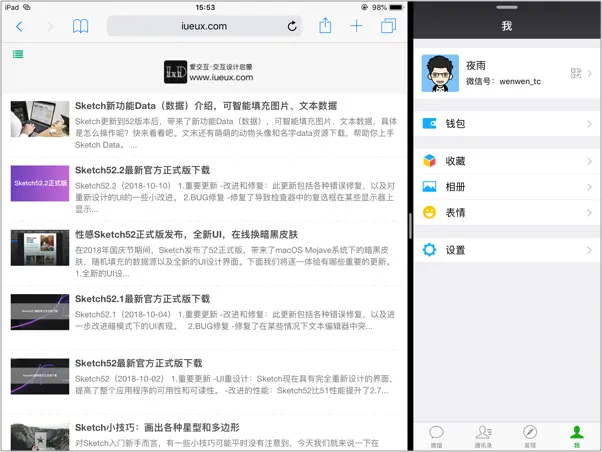Tap the dark UI thumbnail of 性感Sketch52 article
Screen dimensions: 602x452
click(x=40, y=248)
